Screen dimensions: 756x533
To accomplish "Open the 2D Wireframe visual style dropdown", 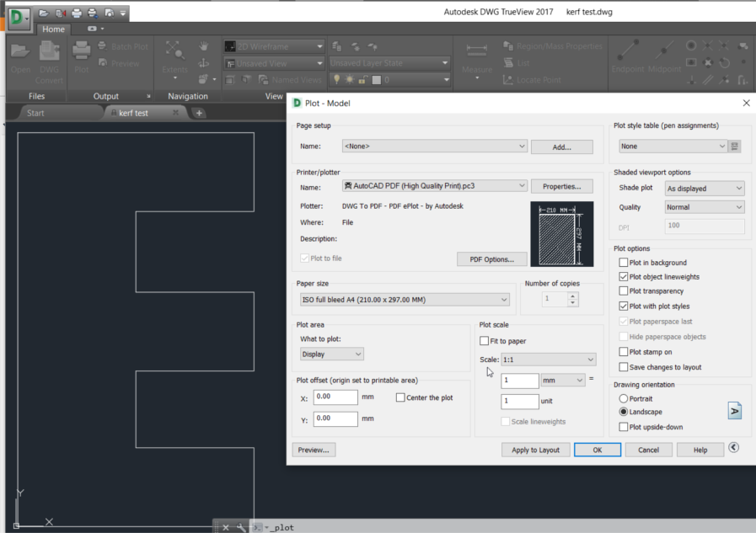I will (x=273, y=46).
